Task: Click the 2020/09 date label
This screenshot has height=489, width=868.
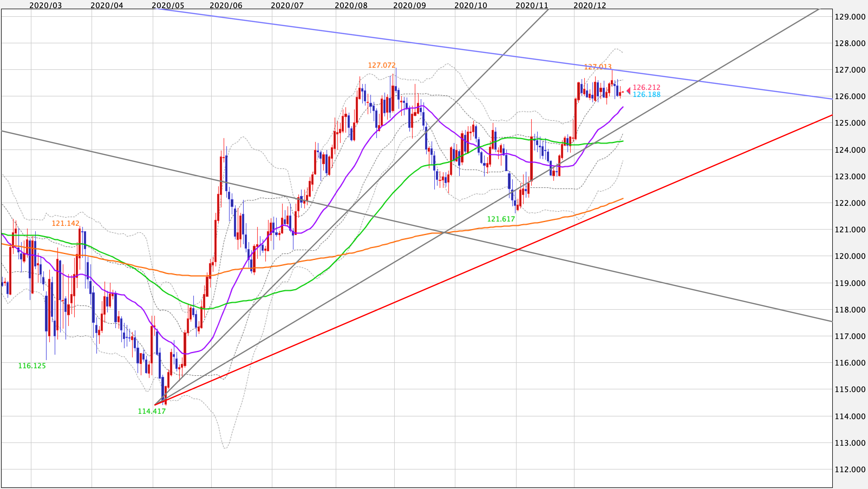Action: (409, 5)
